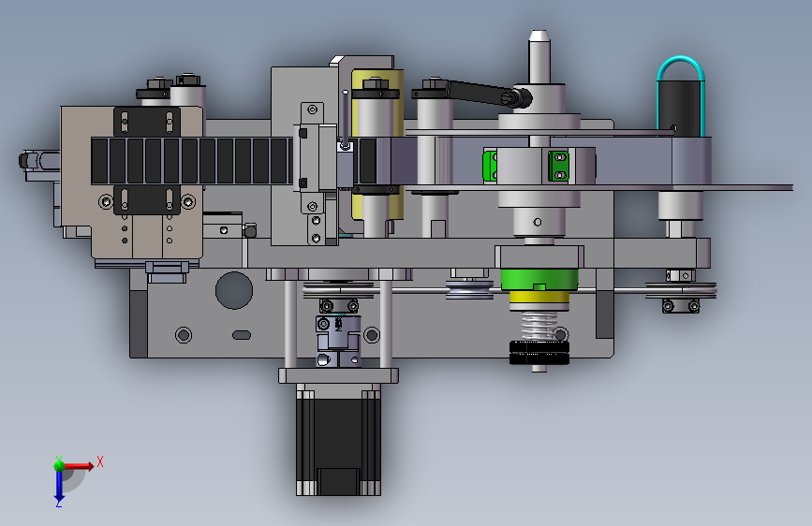Select the compression spring above the knurled knob
The height and width of the screenshot is (526, 812).
539,326
